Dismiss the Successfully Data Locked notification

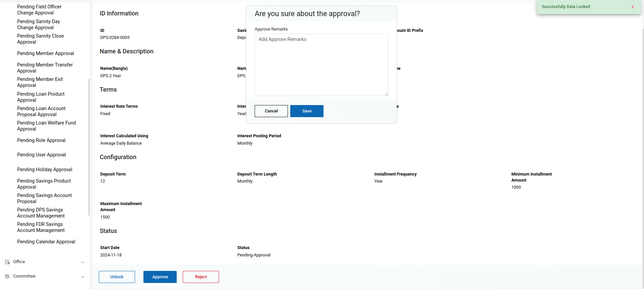632,7
